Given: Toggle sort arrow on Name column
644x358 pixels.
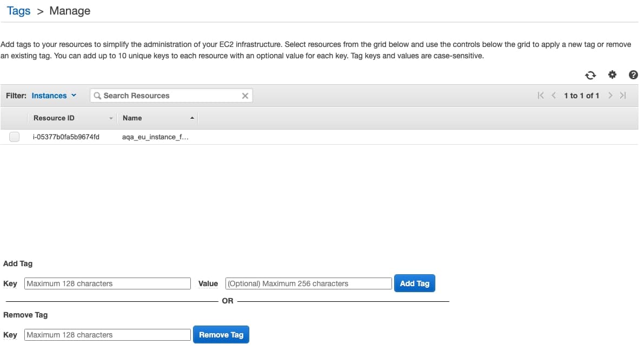Looking at the screenshot, I should tap(192, 118).
